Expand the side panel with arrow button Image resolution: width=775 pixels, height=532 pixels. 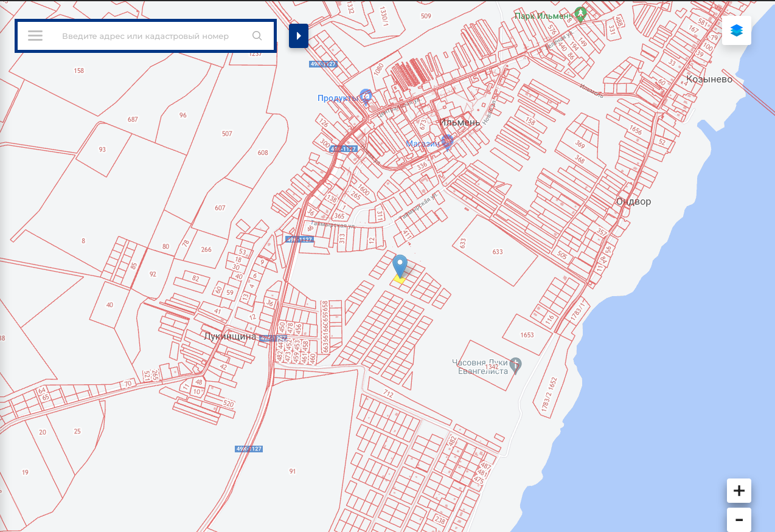(298, 36)
